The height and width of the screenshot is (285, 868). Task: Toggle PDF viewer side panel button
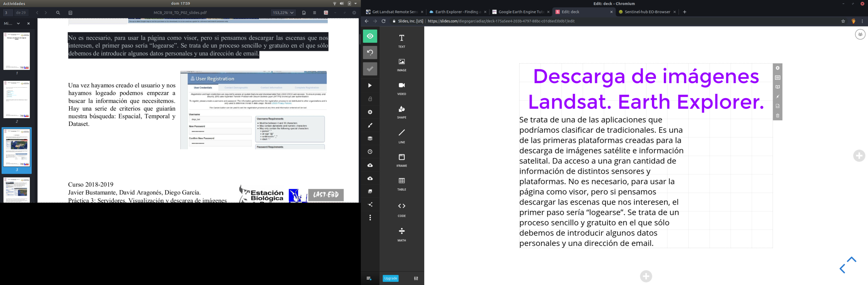(70, 12)
